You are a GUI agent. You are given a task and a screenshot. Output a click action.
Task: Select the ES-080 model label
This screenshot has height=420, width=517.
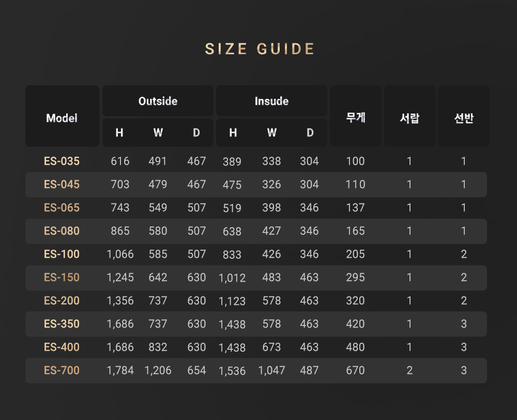pos(62,231)
